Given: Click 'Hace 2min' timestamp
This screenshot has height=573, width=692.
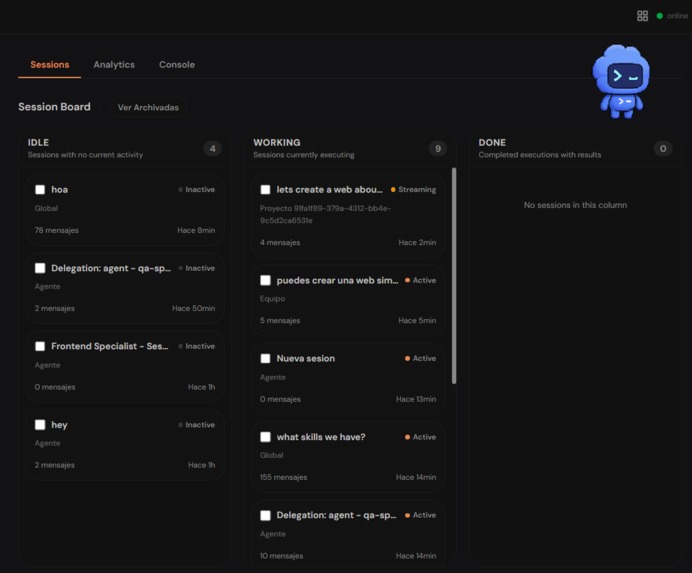Looking at the screenshot, I should click(417, 242).
